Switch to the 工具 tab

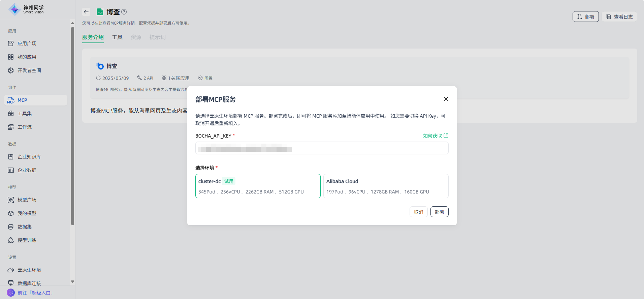(x=117, y=37)
